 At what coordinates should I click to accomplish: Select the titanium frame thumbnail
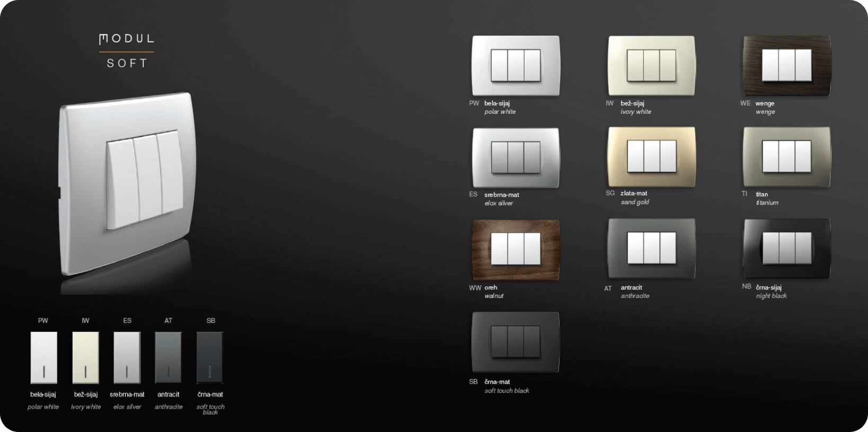[787, 157]
